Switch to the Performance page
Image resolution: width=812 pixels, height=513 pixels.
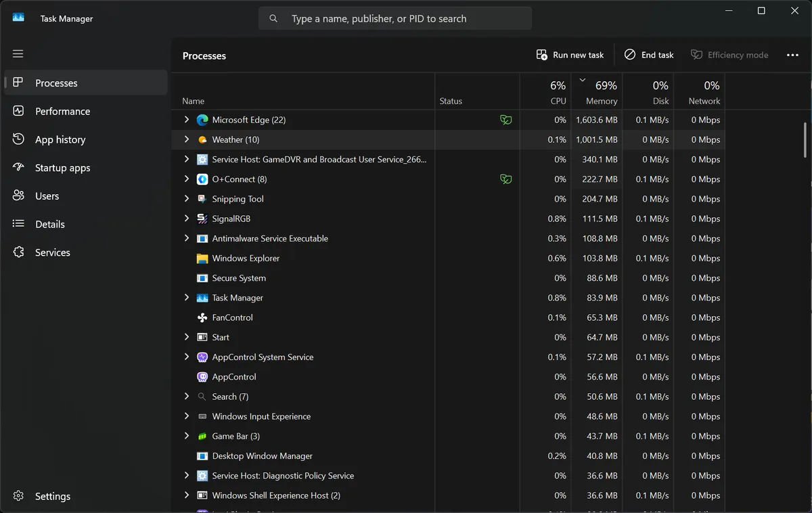tap(86, 111)
